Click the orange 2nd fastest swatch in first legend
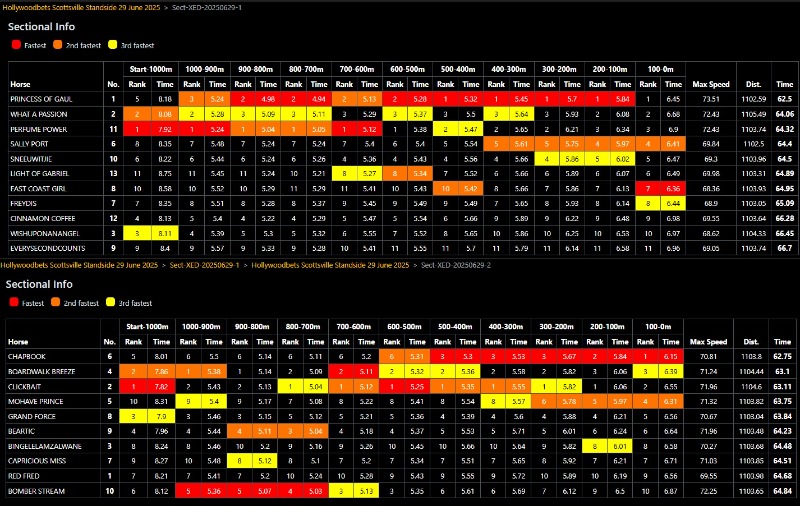The height and width of the screenshot is (507, 800). pyautogui.click(x=59, y=45)
